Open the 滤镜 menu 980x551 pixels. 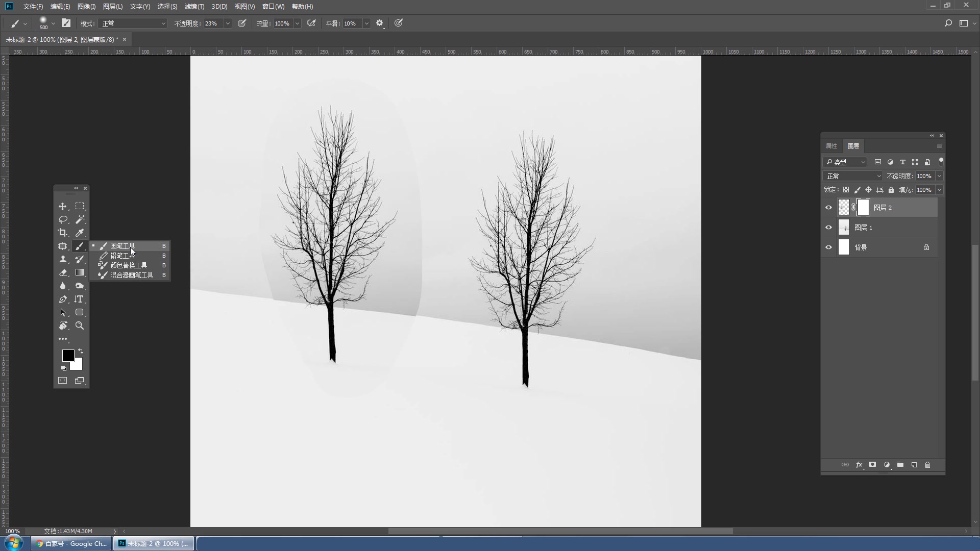(194, 6)
